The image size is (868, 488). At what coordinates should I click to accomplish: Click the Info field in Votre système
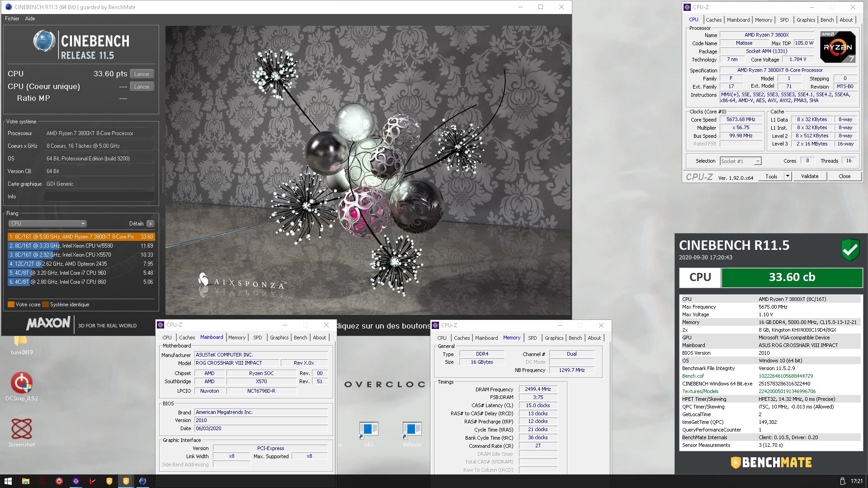99,197
